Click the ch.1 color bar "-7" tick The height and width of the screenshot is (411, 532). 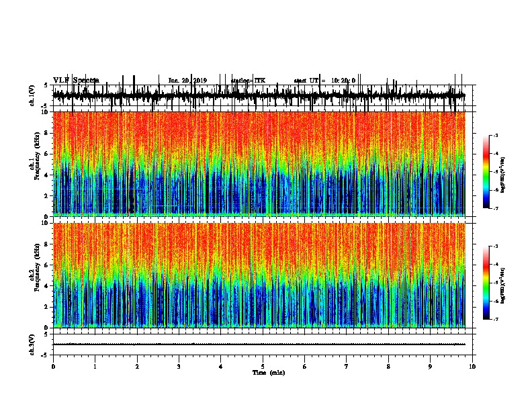coord(495,208)
